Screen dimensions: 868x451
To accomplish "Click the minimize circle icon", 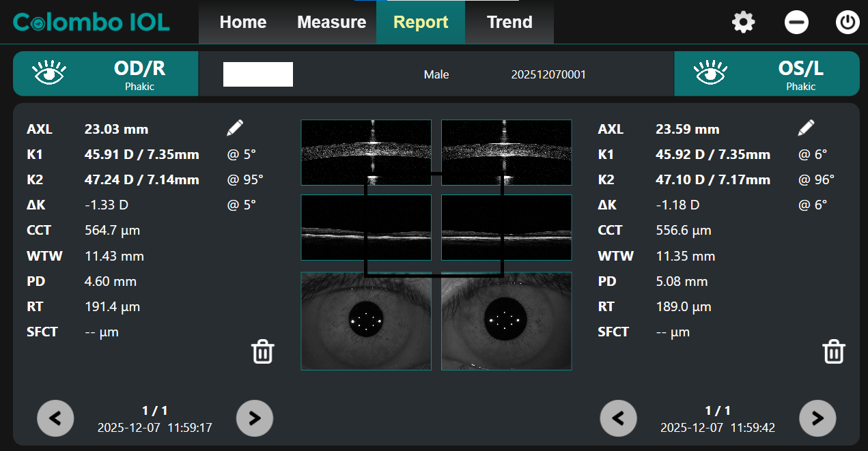I will [796, 23].
